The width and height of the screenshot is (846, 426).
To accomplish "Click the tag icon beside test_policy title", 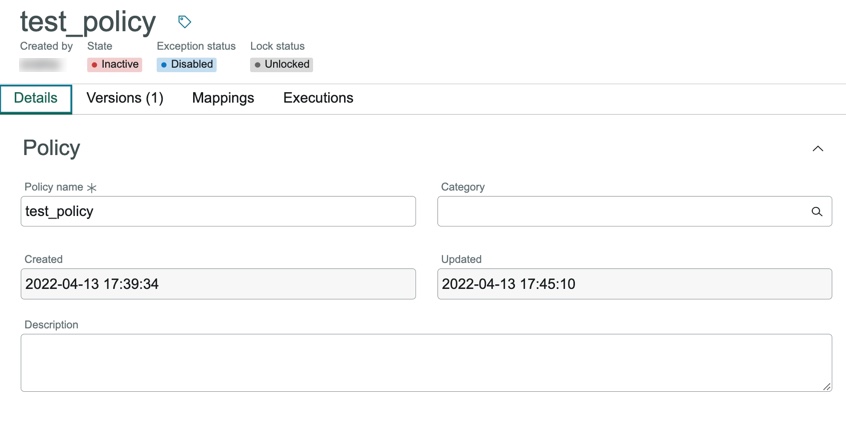I will (x=185, y=22).
